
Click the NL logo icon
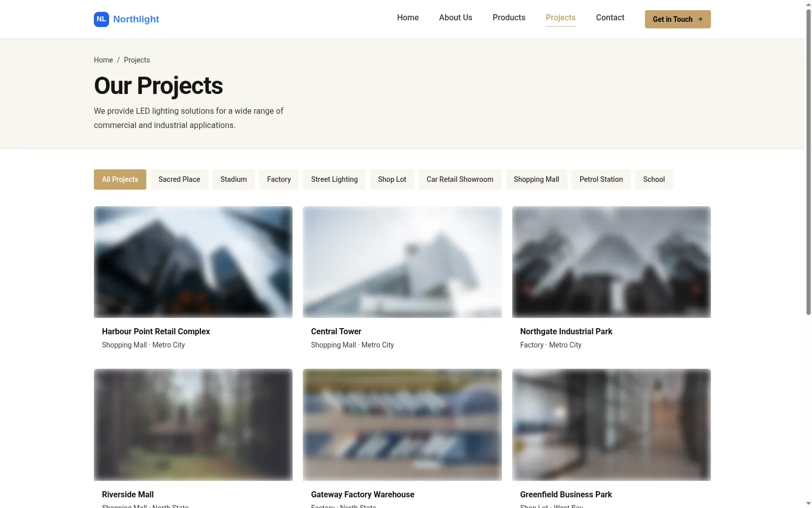[x=101, y=19]
